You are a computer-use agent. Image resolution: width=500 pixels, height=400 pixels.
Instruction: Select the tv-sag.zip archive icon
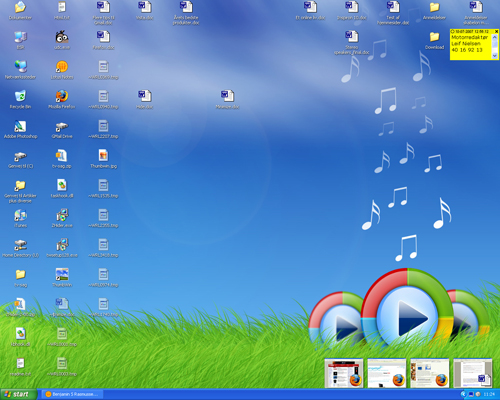click(62, 156)
